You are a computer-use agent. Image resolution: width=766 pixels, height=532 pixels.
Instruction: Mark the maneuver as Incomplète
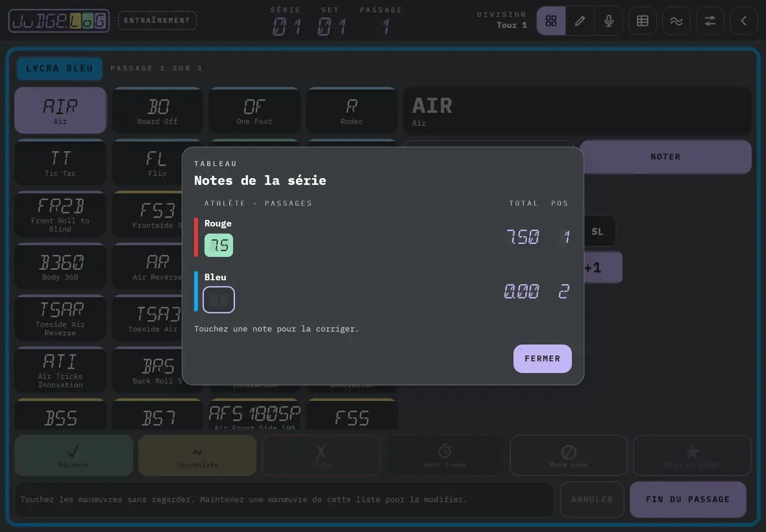(197, 455)
